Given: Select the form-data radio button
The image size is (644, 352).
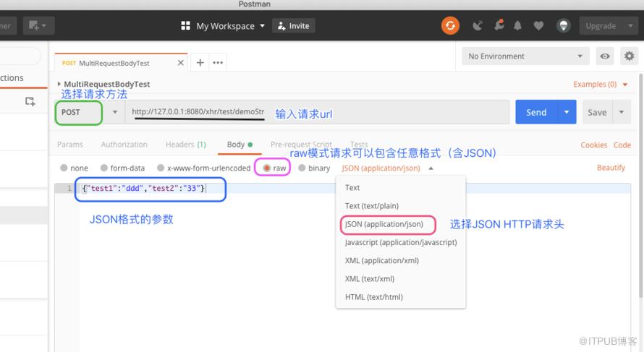Looking at the screenshot, I should pyautogui.click(x=104, y=168).
